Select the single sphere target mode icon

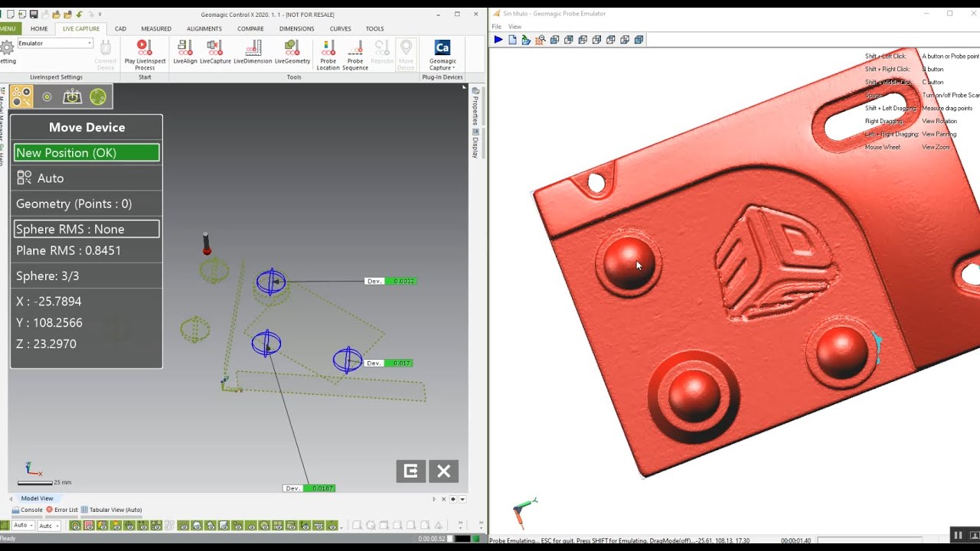click(47, 96)
